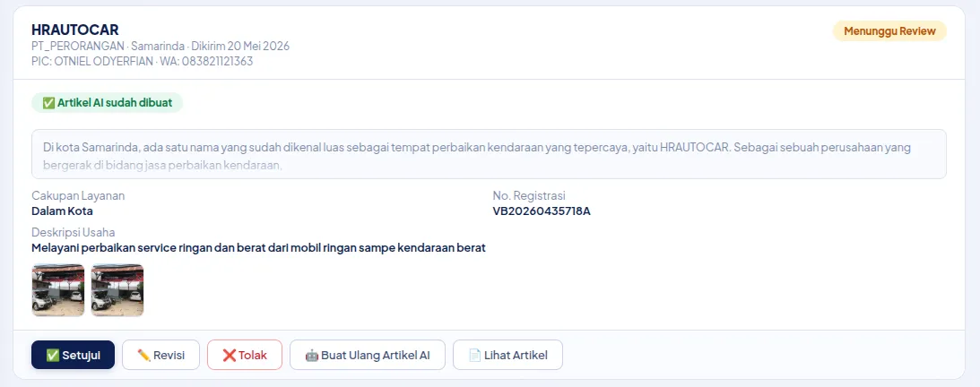This screenshot has height=387, width=980.
Task: Click the Dalam Kota coverage value
Action: tap(62, 211)
